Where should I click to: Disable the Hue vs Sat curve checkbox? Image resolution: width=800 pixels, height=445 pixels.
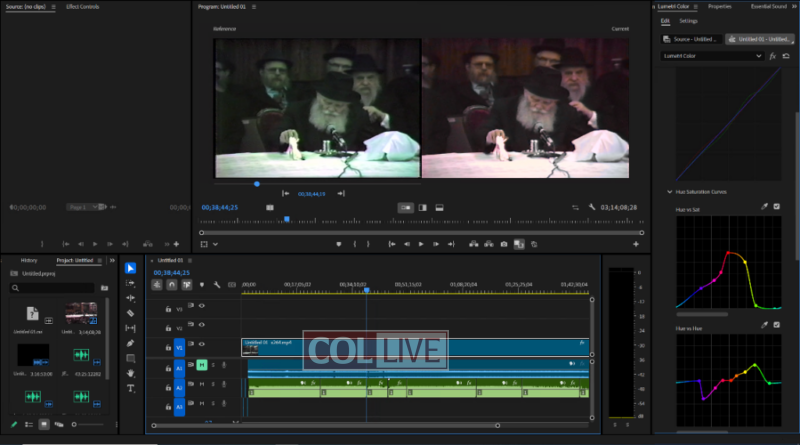coord(777,207)
